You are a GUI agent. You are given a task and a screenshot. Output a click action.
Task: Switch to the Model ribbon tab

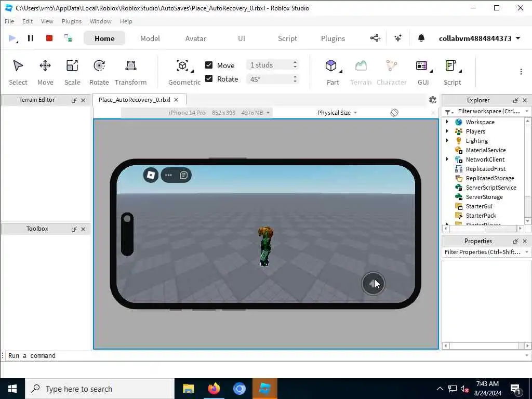(150, 38)
